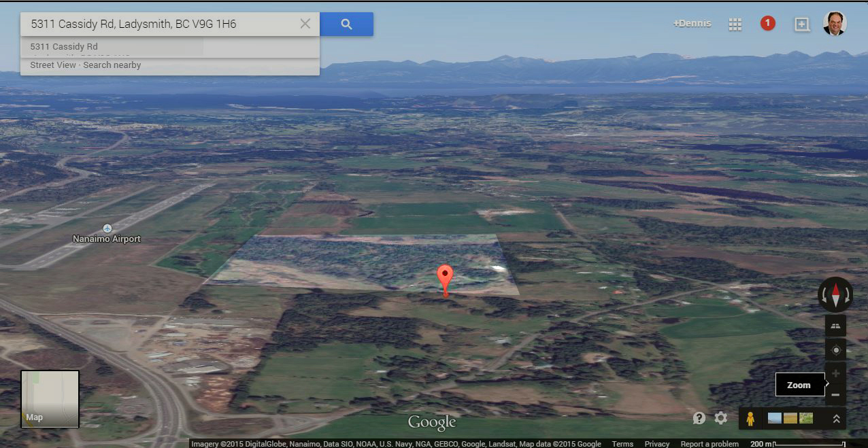Toggle the tilt view button
The image size is (868, 448).
point(835,326)
